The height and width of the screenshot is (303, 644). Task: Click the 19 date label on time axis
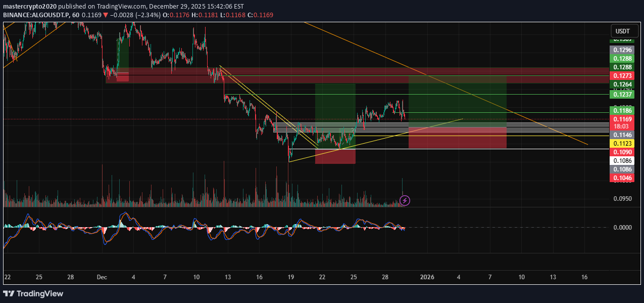pyautogui.click(x=290, y=277)
